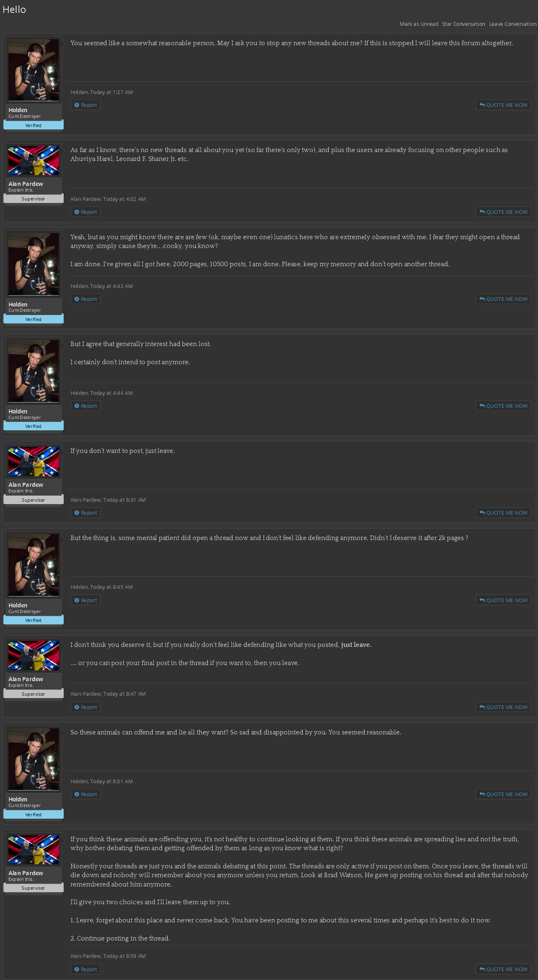The height and width of the screenshot is (980, 538).
Task: Mark this conversation as unread
Action: click(419, 24)
